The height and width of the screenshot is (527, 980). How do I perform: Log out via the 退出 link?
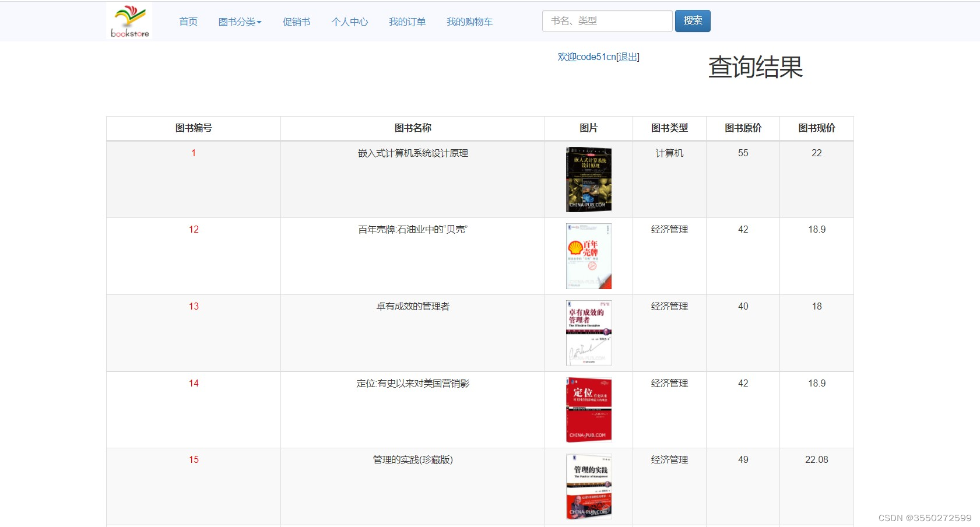[x=628, y=57]
